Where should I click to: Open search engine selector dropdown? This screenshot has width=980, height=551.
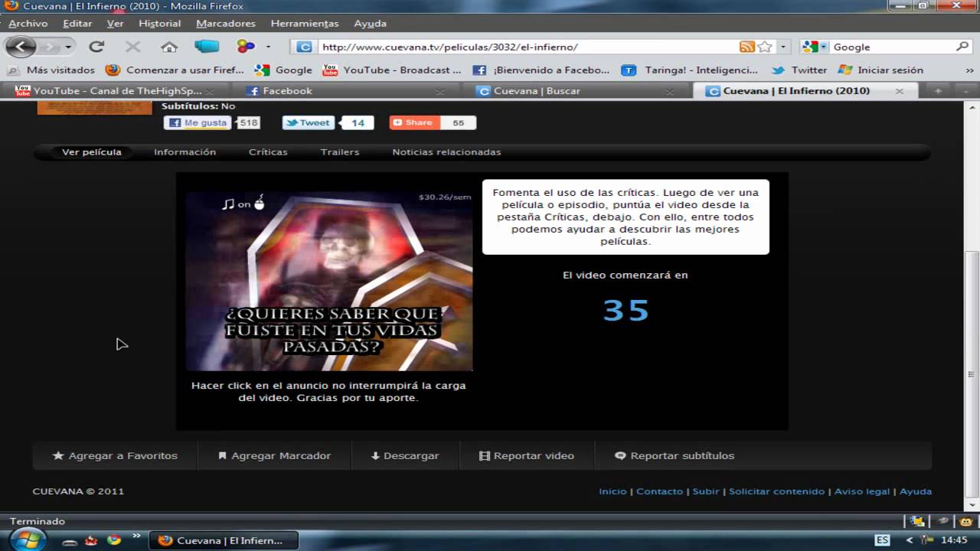[x=823, y=47]
